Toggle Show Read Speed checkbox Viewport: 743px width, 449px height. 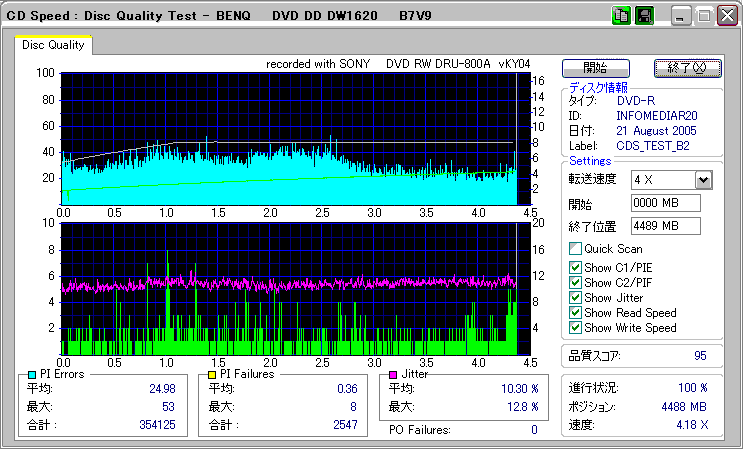click(575, 312)
